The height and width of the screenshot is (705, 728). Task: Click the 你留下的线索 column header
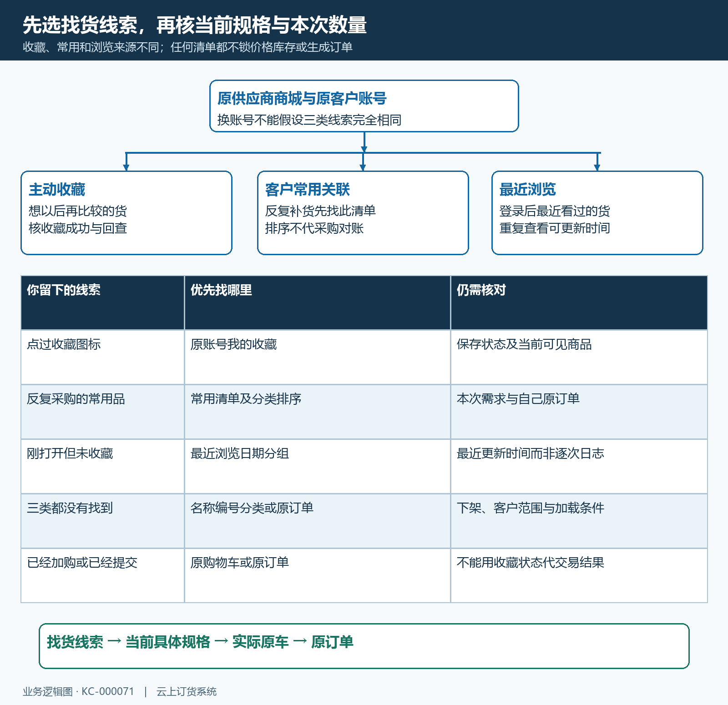102,302
